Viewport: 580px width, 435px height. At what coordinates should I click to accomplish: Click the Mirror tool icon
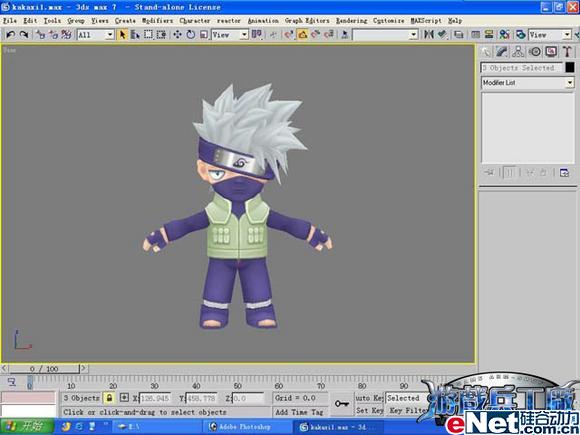(429, 35)
